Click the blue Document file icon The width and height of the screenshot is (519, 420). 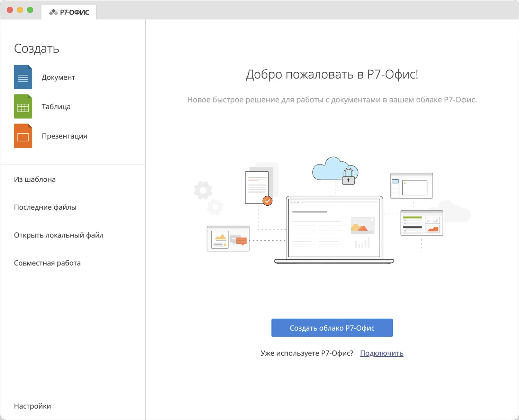(x=23, y=77)
